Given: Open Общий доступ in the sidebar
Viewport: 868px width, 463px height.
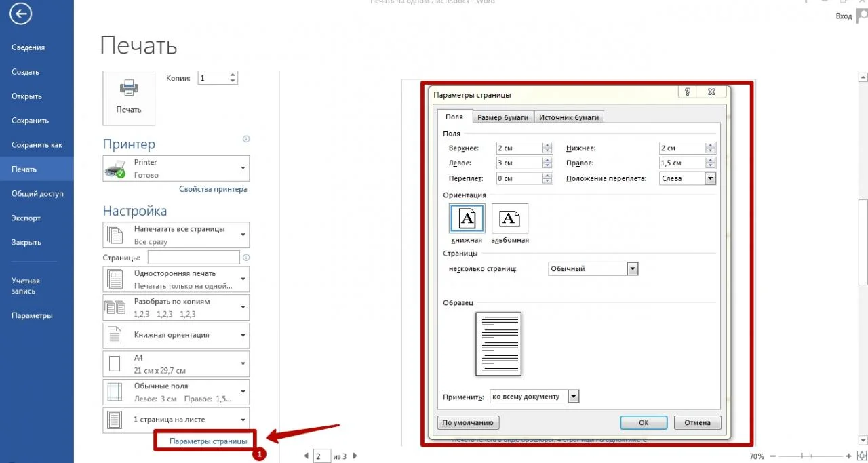Looking at the screenshot, I should (37, 194).
